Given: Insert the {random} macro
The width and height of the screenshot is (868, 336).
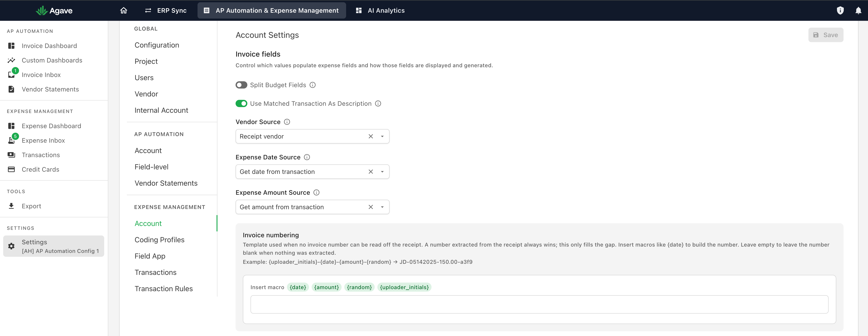Looking at the screenshot, I should tap(359, 287).
